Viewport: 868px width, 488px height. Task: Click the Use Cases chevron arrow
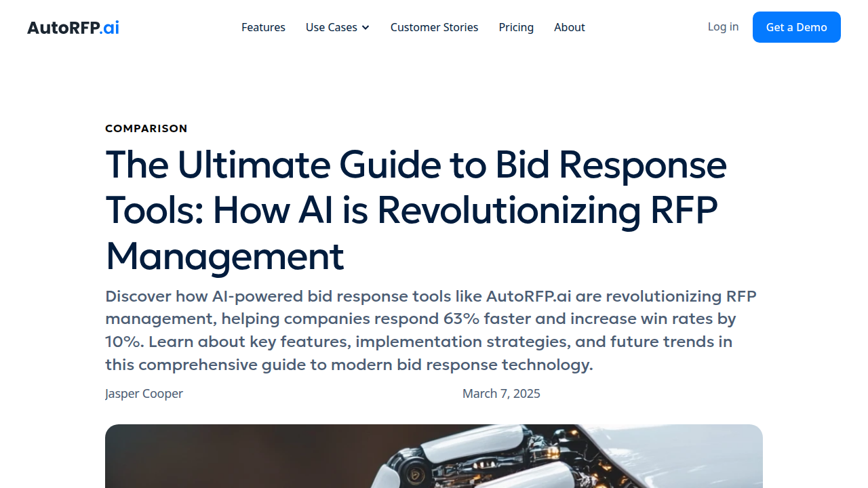366,28
